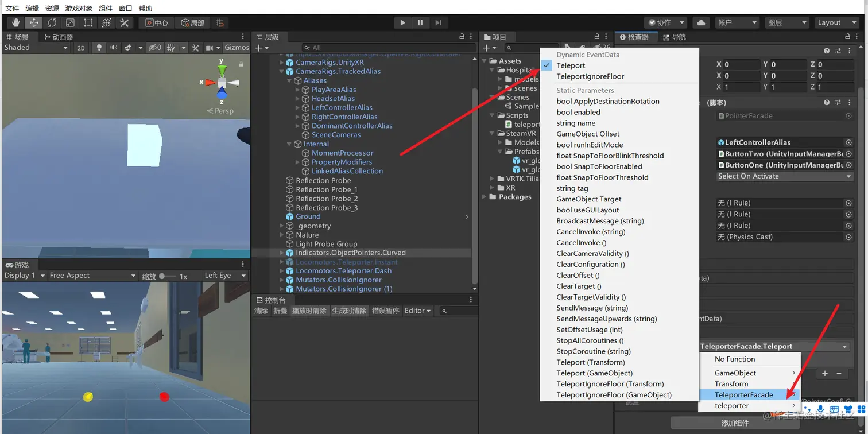Open the cloud services panel
The width and height of the screenshot is (868, 434).
(x=701, y=22)
